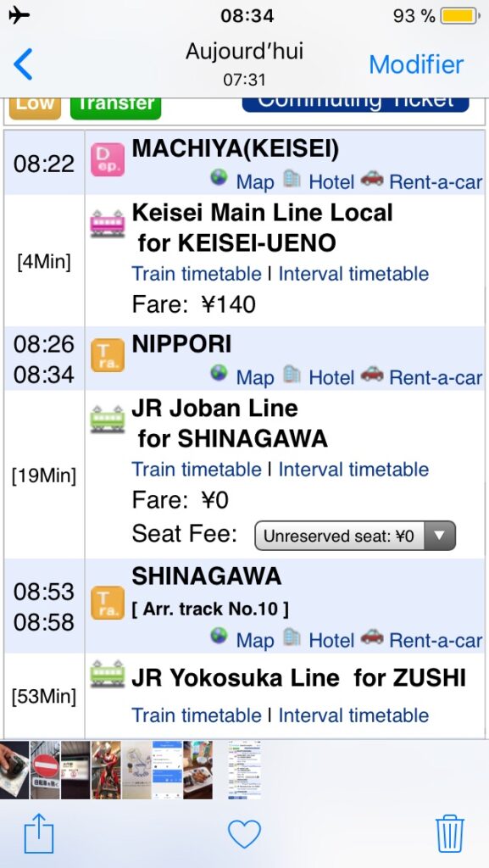The height and width of the screenshot is (868, 489).
Task: Open the share sheet icon
Action: click(x=39, y=833)
